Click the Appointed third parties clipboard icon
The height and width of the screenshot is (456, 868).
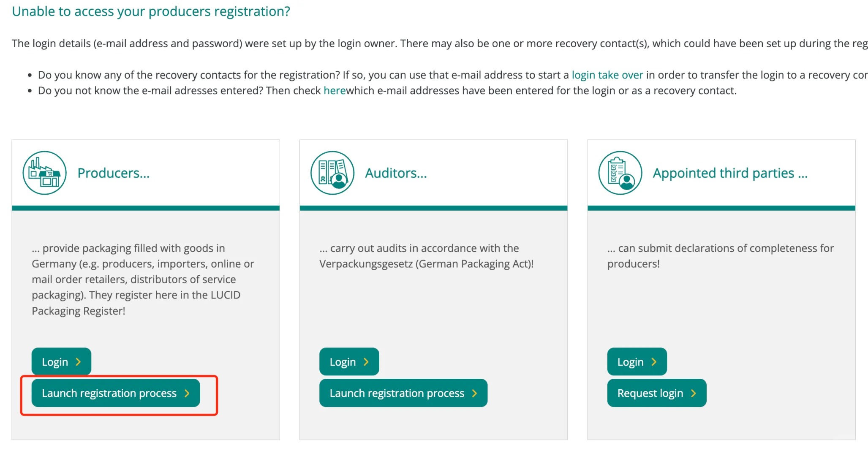(x=620, y=173)
